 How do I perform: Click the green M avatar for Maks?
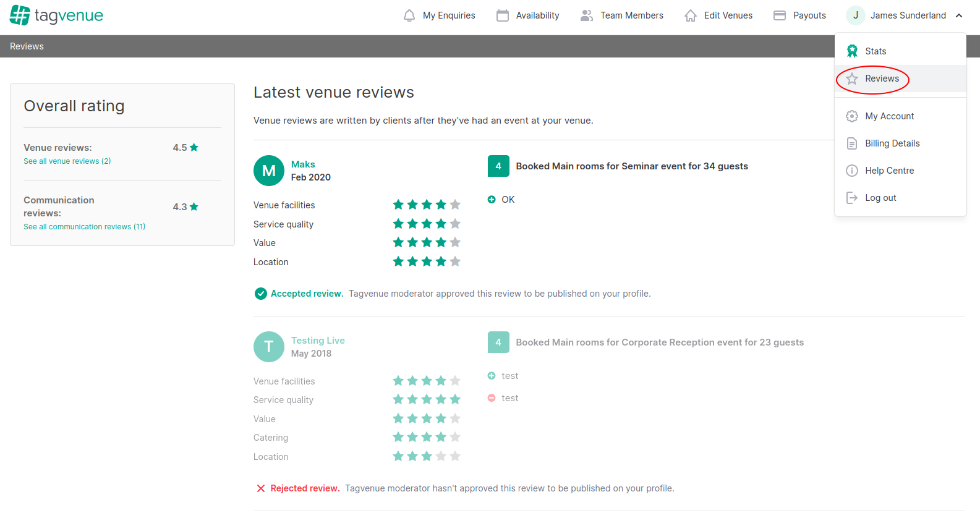coord(269,171)
